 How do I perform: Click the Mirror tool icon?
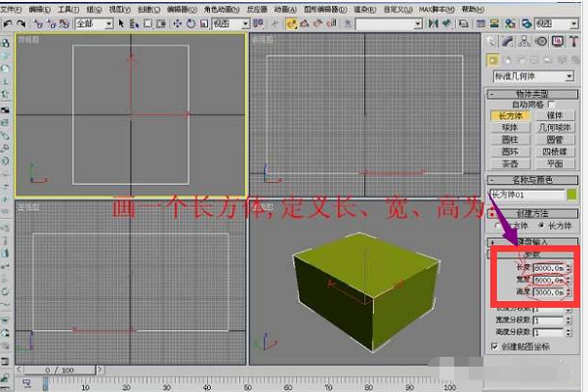[x=433, y=23]
